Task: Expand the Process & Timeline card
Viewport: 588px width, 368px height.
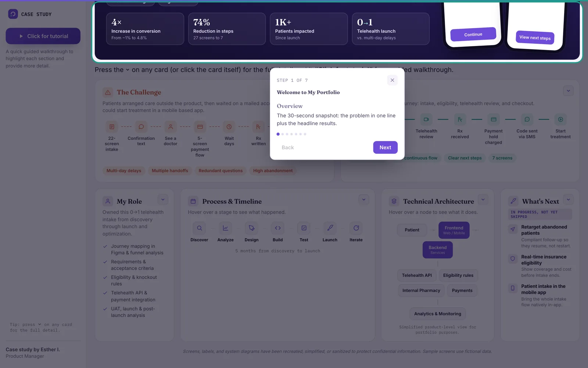Action: (x=364, y=200)
